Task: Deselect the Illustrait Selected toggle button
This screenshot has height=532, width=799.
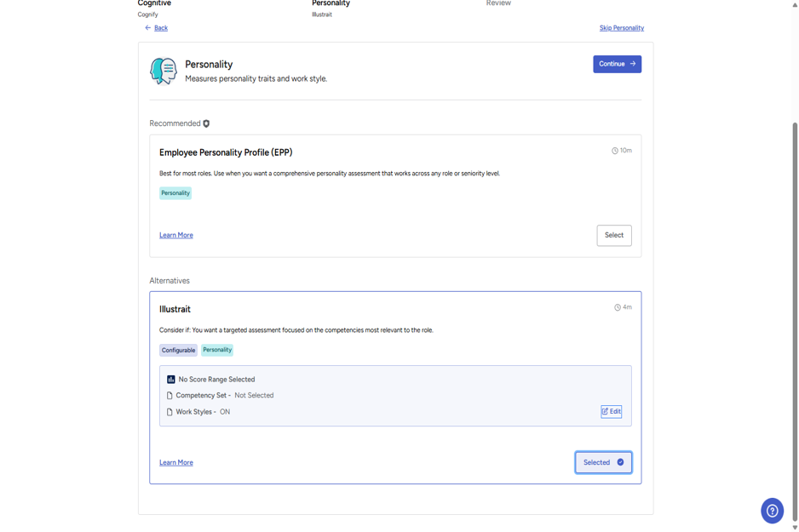Action: 603,462
